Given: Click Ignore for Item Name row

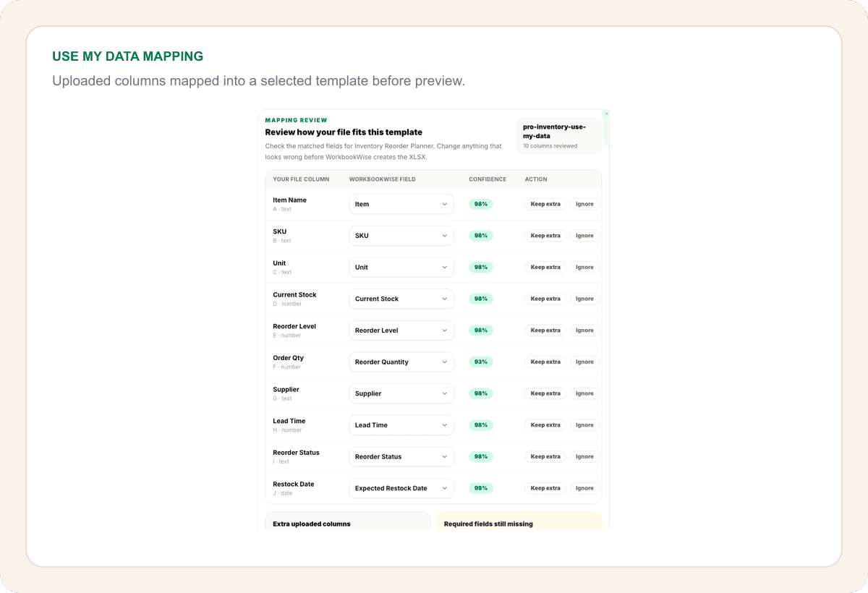Looking at the screenshot, I should click(584, 204).
